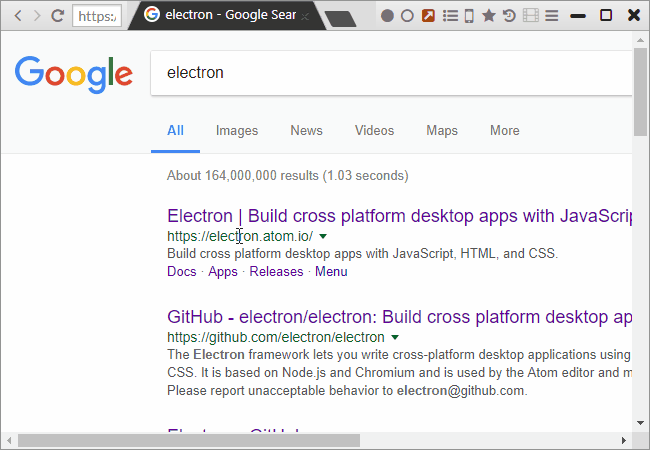The height and width of the screenshot is (450, 650).
Task: Click the star bookmark icon
Action: (x=489, y=16)
